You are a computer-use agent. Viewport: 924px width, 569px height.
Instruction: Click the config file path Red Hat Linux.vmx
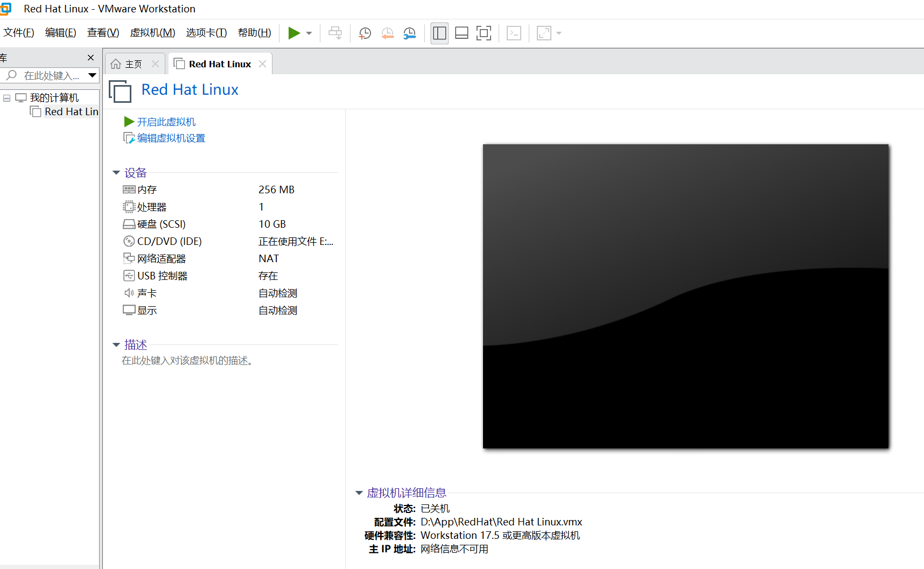(x=501, y=522)
